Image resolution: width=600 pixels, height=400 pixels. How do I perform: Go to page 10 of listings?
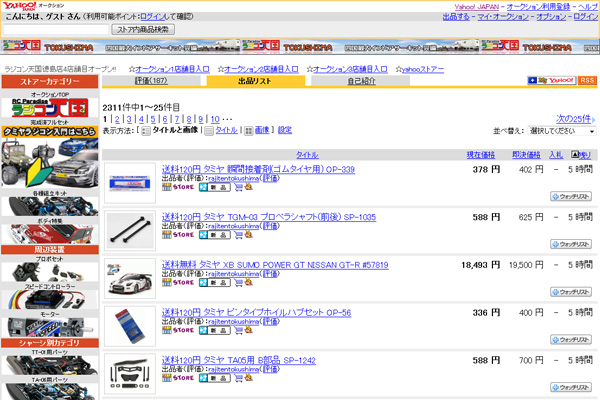[x=215, y=119]
